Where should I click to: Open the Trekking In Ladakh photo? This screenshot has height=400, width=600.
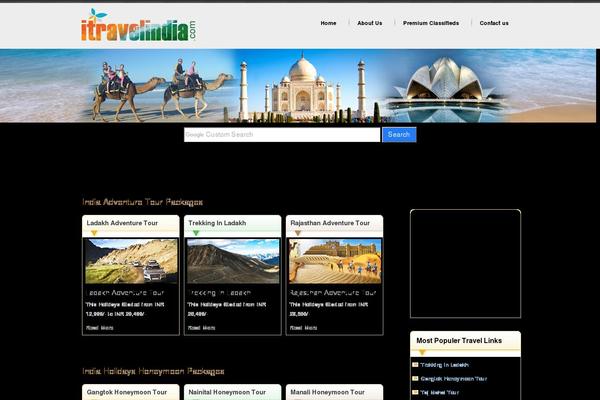(x=233, y=261)
